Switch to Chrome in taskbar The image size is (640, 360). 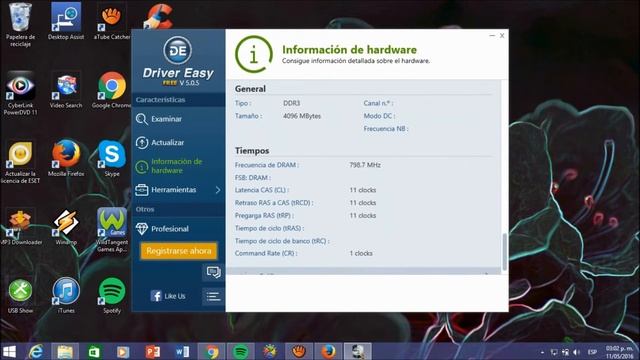pos(211,351)
